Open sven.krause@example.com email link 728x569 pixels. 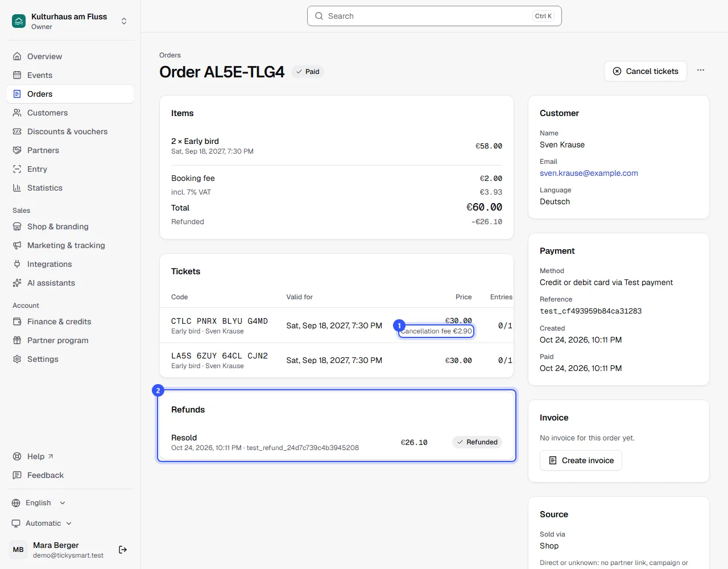(589, 173)
